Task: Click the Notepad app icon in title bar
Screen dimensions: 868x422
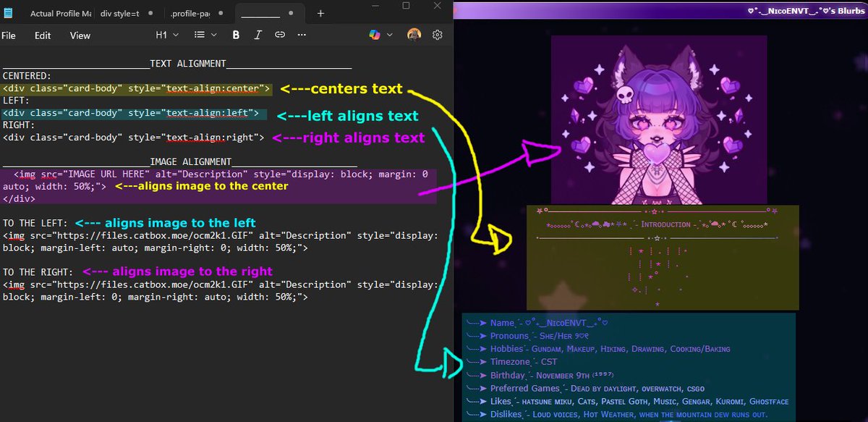Action: coord(8,13)
